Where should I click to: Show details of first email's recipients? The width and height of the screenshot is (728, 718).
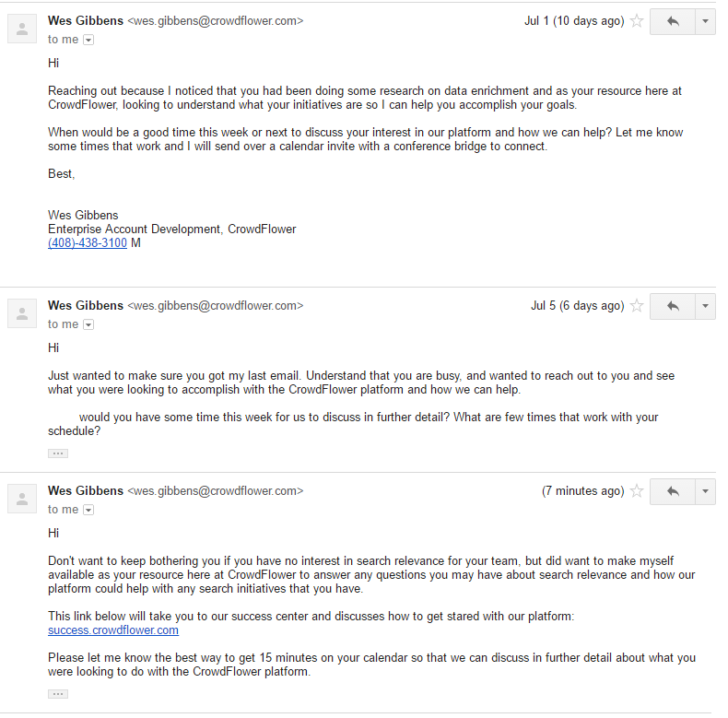[x=88, y=40]
